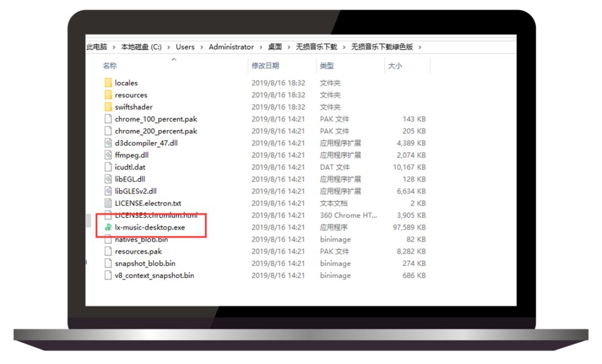Image resolution: width=602 pixels, height=364 pixels.
Task: Click the icudtl.dat file icon
Action: (108, 167)
